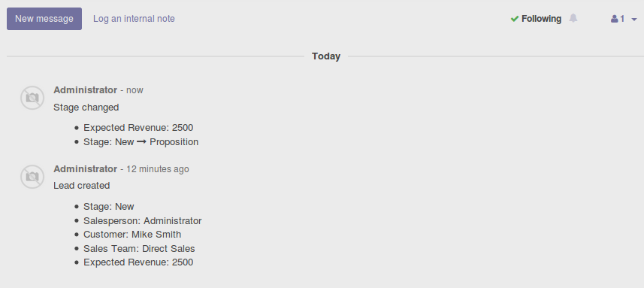Click the avatar on the Lead created message
The image size is (644, 288).
point(32,177)
